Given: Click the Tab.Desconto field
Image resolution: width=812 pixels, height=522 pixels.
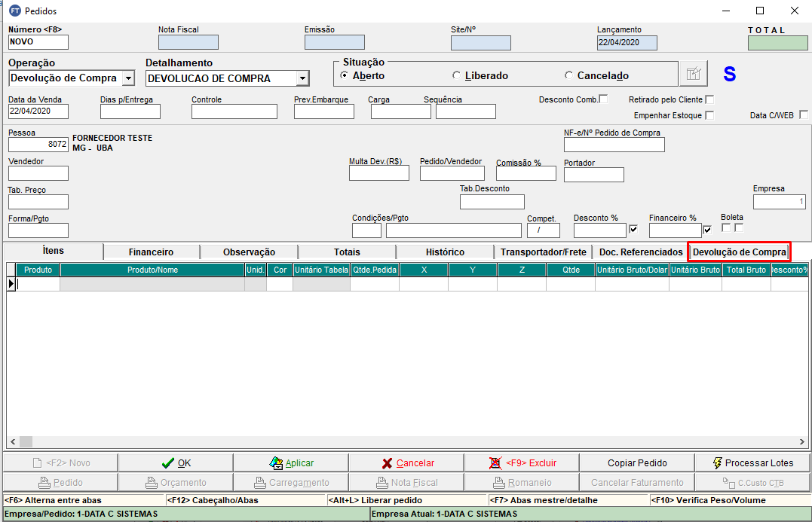Looking at the screenshot, I should click(492, 202).
